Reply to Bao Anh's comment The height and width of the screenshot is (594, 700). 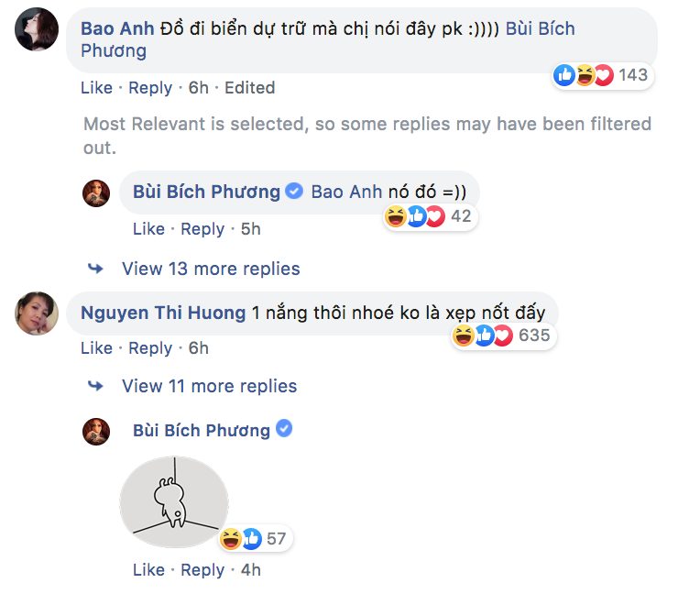click(x=150, y=88)
